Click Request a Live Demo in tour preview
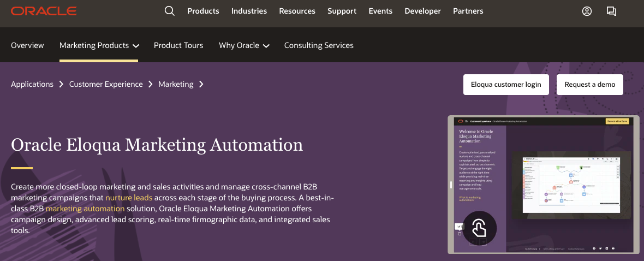This screenshot has height=261, width=644. point(617,121)
